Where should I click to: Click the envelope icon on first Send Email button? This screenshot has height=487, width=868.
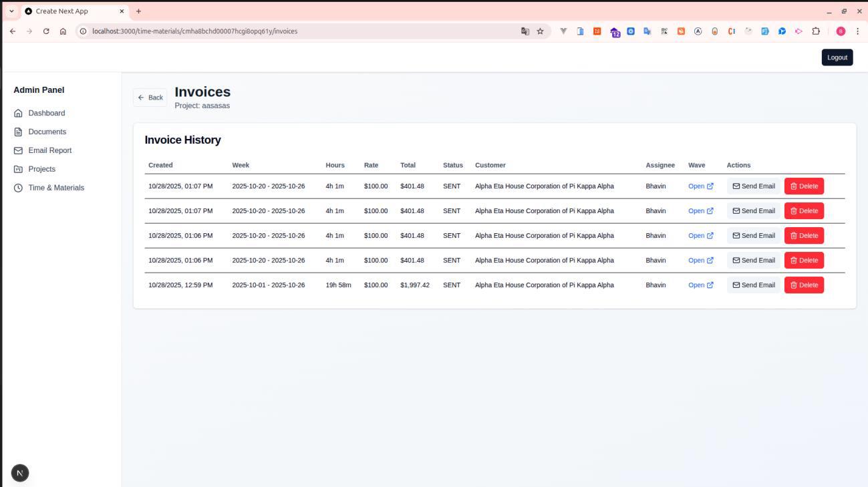pos(736,186)
